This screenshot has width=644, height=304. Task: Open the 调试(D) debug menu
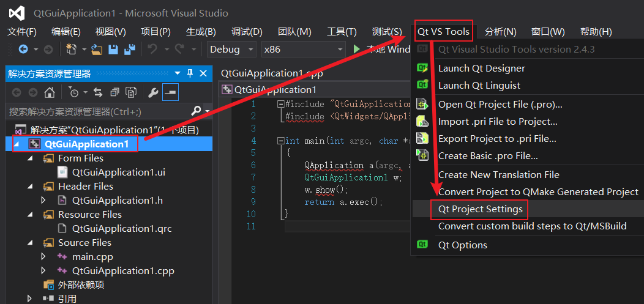point(247,32)
